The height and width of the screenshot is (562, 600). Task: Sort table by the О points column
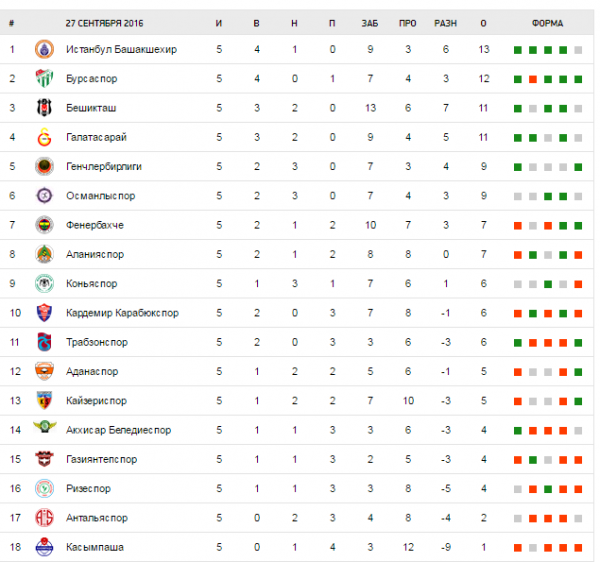484,22
